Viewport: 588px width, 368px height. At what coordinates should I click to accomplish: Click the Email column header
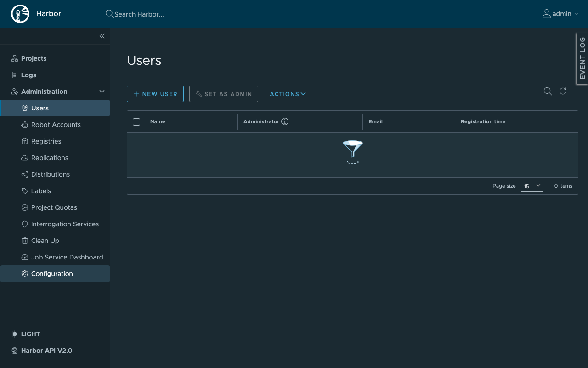click(x=375, y=121)
